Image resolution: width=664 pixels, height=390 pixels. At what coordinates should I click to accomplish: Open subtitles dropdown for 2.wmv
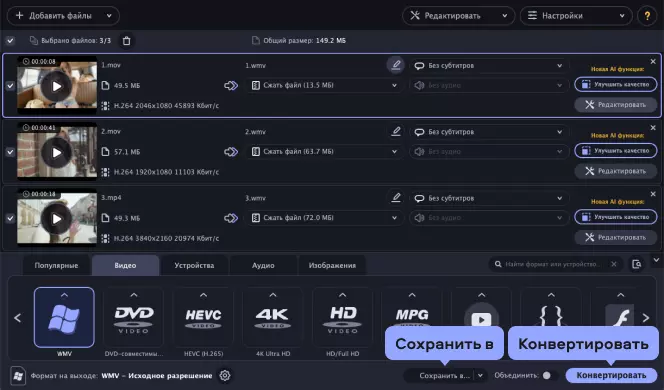point(489,132)
